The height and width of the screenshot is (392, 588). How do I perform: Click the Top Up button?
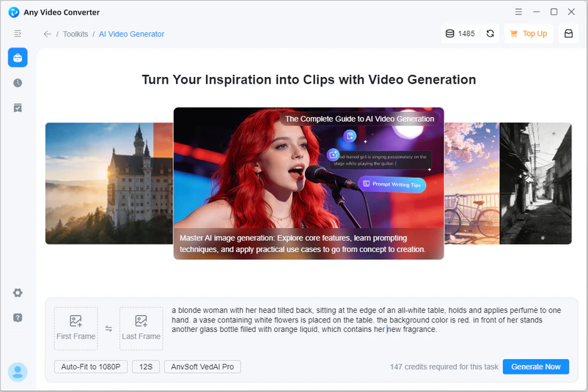pyautogui.click(x=529, y=34)
